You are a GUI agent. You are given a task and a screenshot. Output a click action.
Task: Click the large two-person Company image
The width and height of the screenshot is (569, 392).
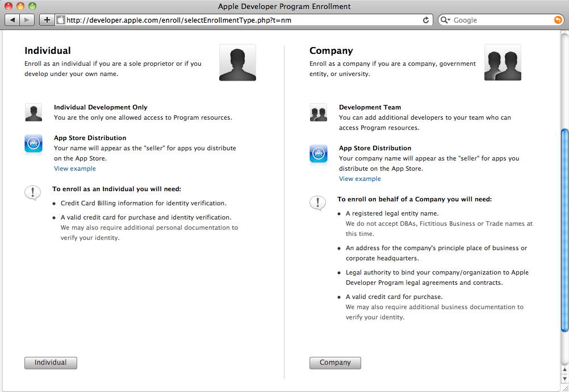tap(503, 62)
